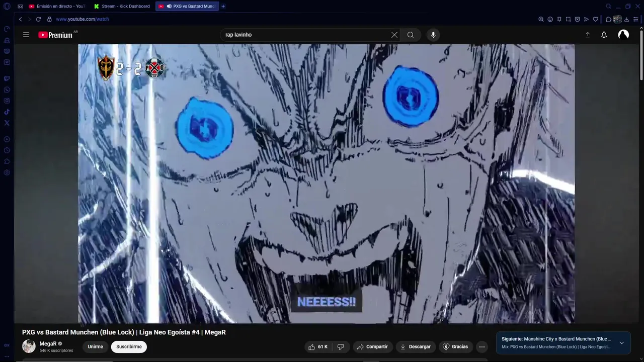
Task: Open X (Twitter) in the Opera sidebar
Action: (x=7, y=123)
